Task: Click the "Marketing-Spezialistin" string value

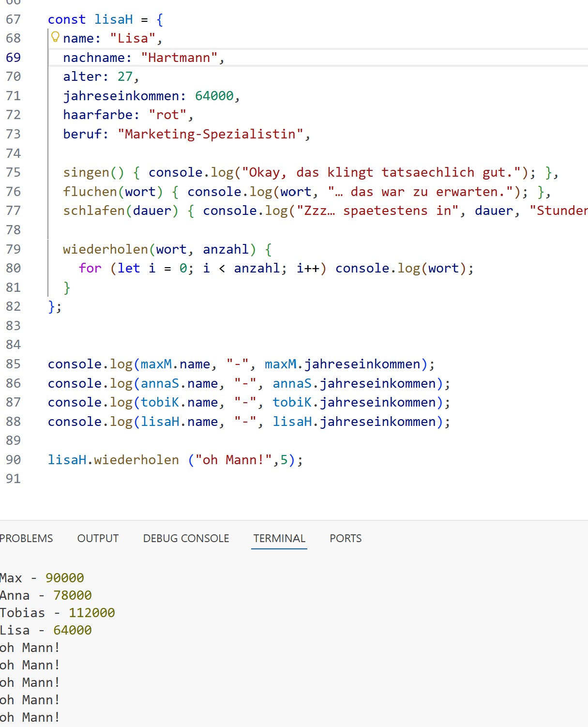Action: point(210,134)
